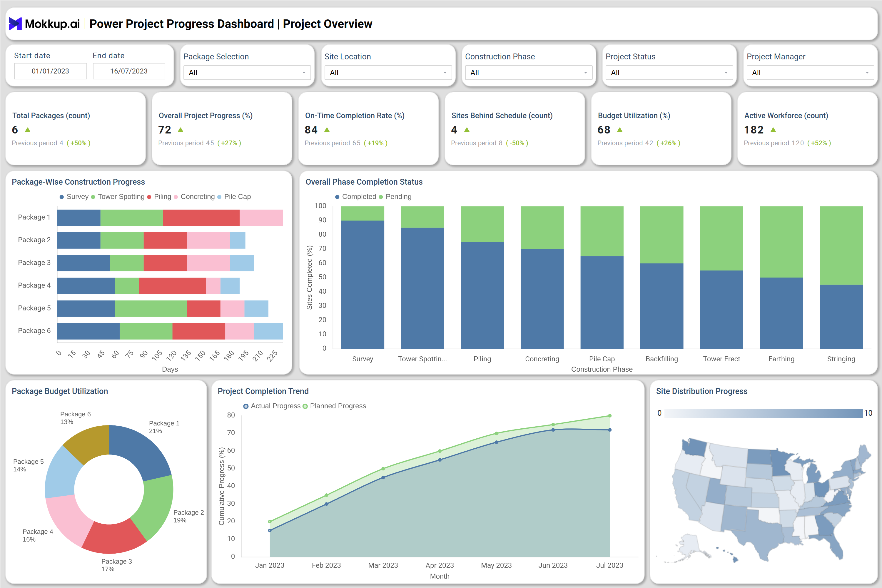
Task: Click the Package 6 blue Survey segment
Action: coord(88,331)
